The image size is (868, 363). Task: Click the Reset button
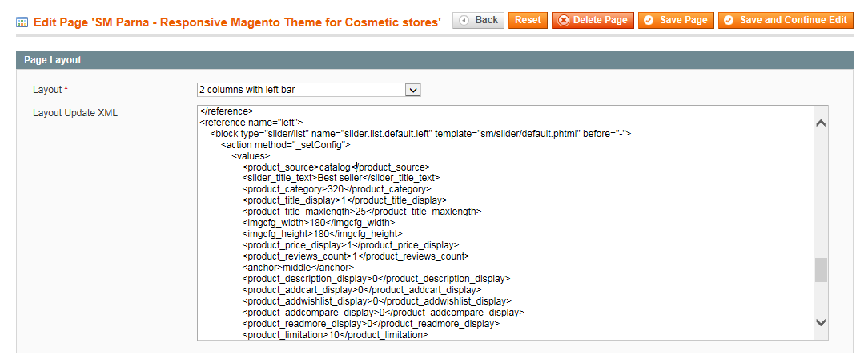click(x=528, y=21)
